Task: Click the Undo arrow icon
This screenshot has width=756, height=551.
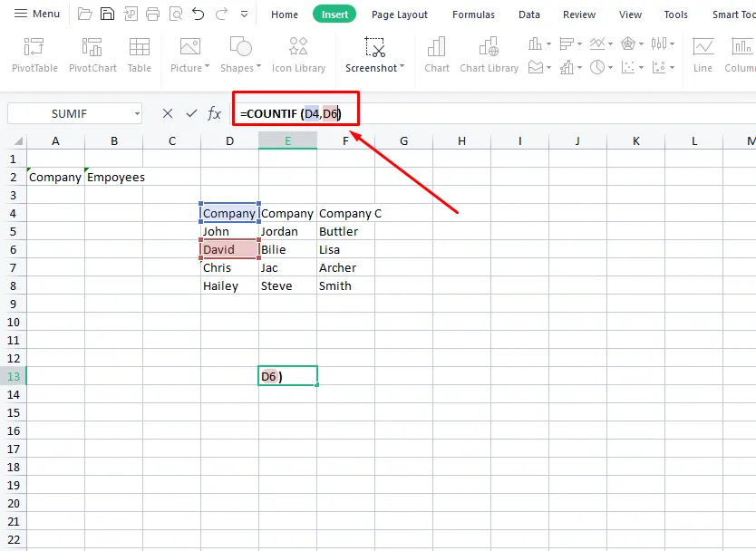Action: click(198, 14)
